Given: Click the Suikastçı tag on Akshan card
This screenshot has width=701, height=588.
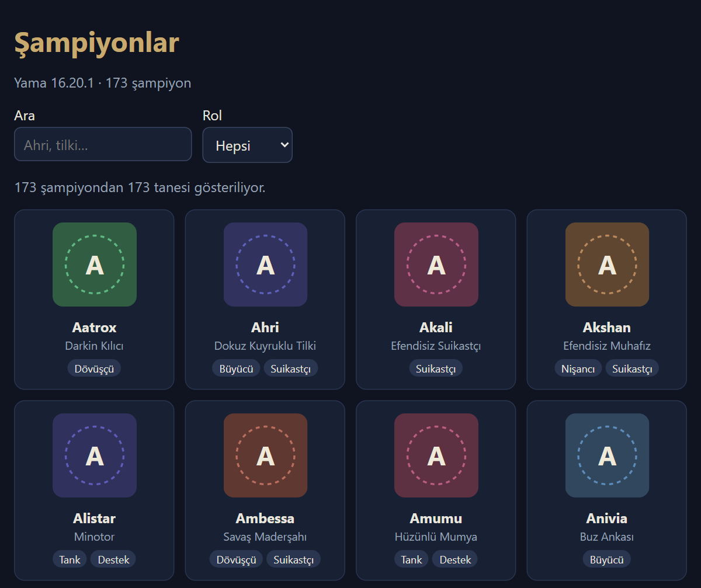Looking at the screenshot, I should 633,368.
